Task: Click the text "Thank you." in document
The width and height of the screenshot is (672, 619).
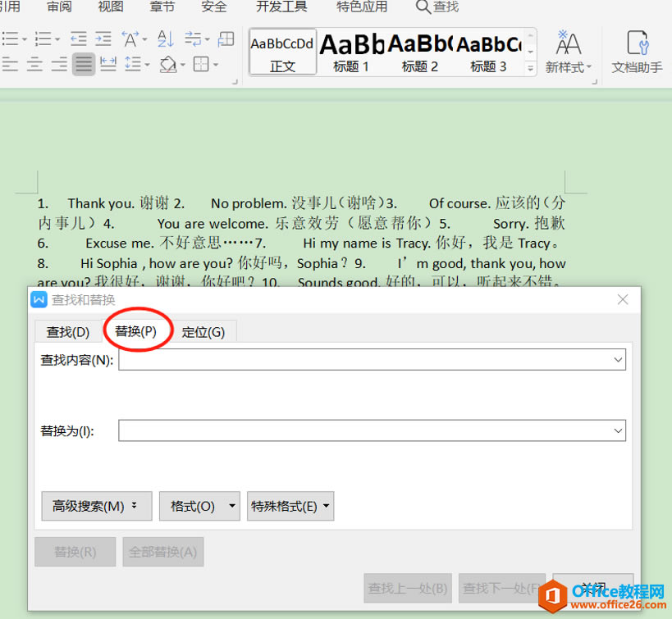Action: pos(101,203)
